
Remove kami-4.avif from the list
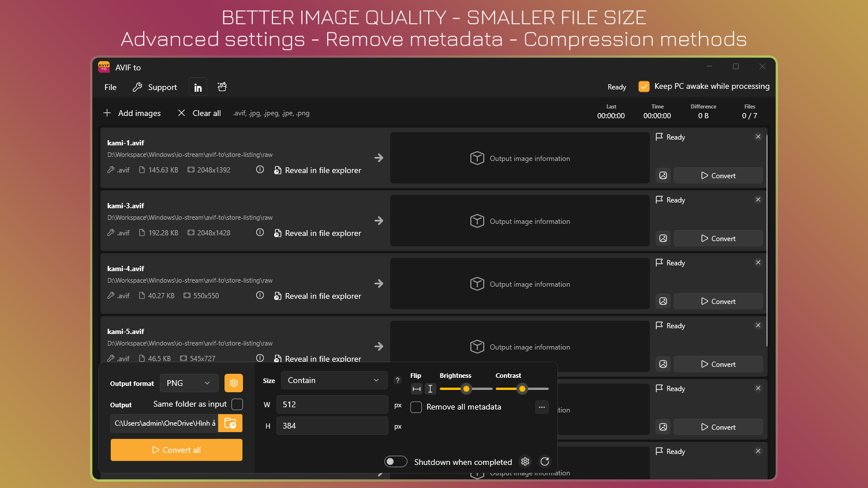[758, 262]
